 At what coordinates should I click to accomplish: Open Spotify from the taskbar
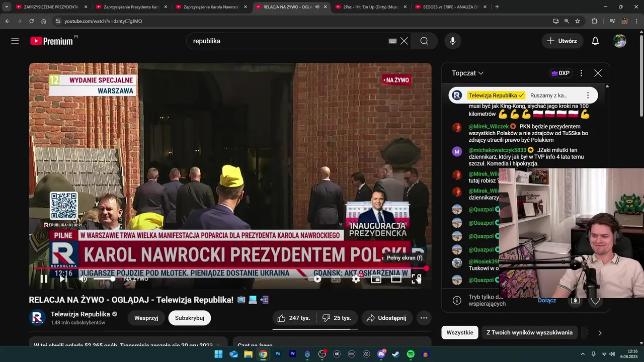pos(411,354)
